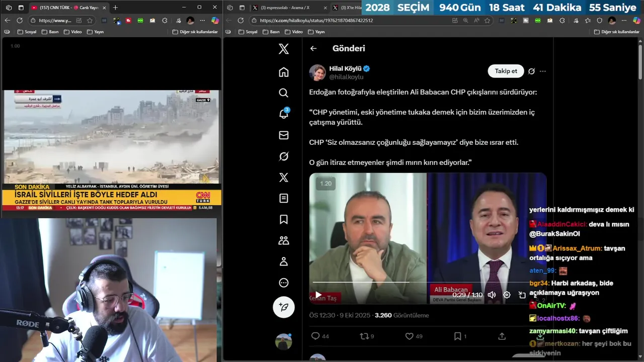Reload the right browser X page
This screenshot has width=644, height=362.
click(240, 21)
